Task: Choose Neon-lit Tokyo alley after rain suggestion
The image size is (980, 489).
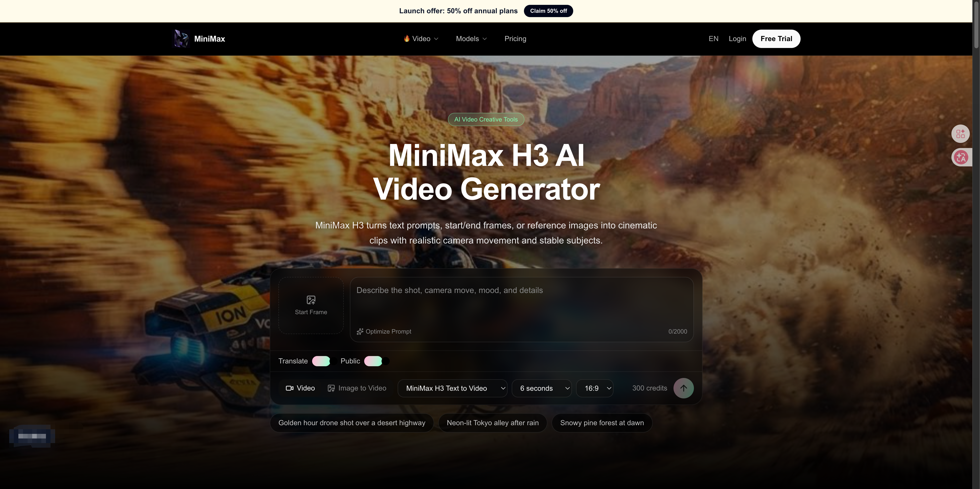Action: pos(492,423)
